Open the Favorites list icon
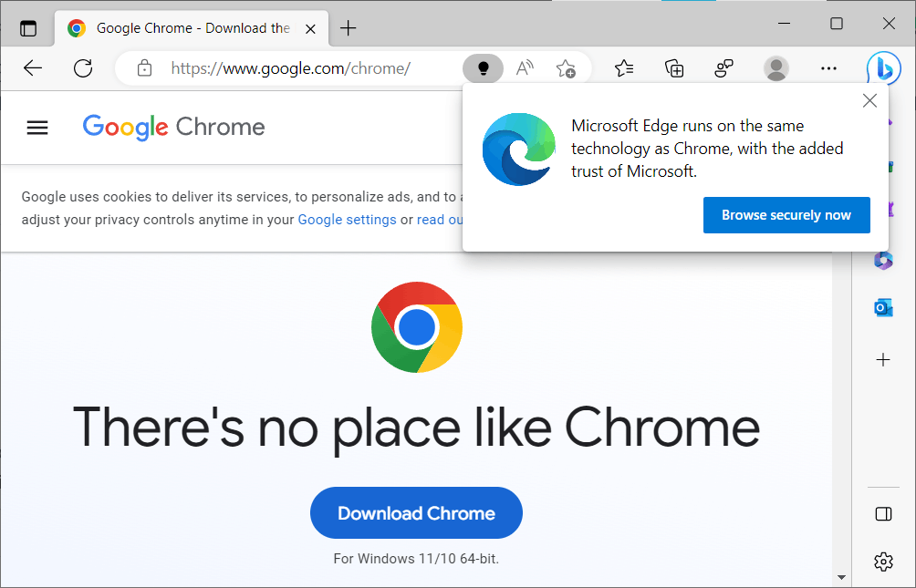916x588 pixels. 623,67
